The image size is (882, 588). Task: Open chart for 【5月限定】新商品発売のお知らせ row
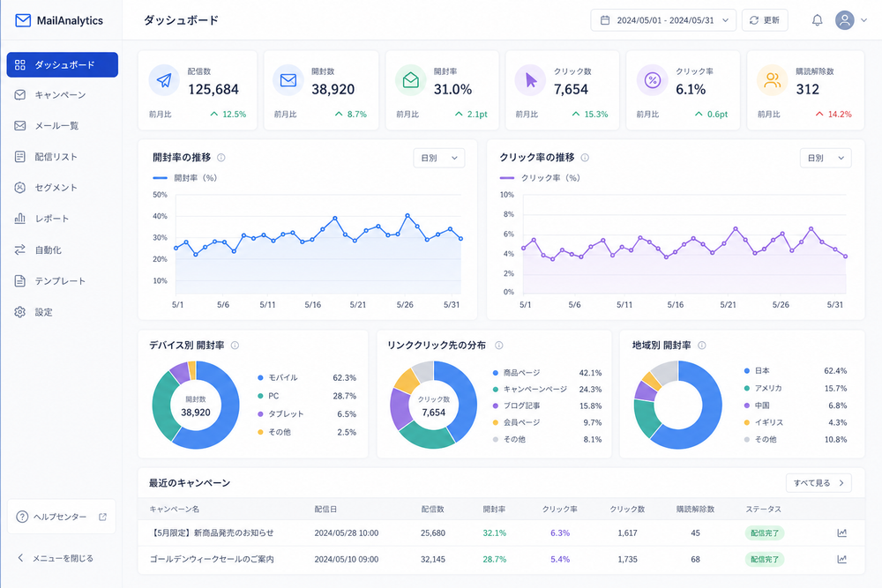(842, 533)
